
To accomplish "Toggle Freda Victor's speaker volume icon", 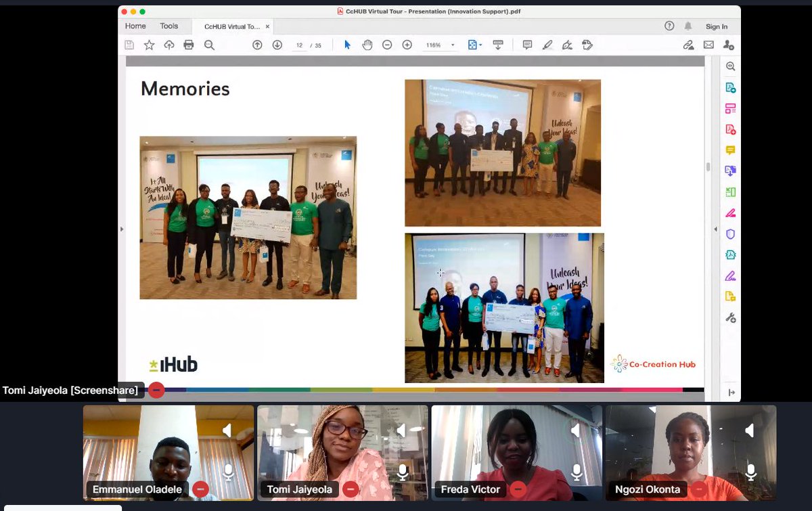I will tap(576, 430).
